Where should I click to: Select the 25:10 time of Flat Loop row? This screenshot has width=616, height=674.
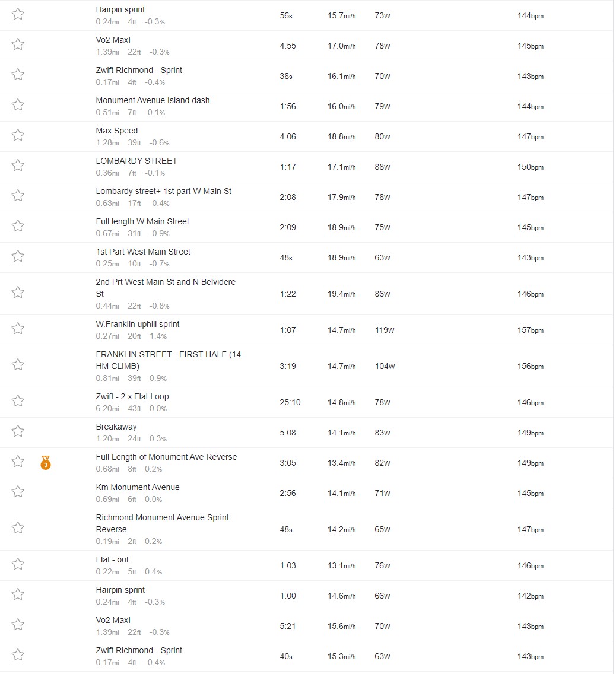click(290, 402)
